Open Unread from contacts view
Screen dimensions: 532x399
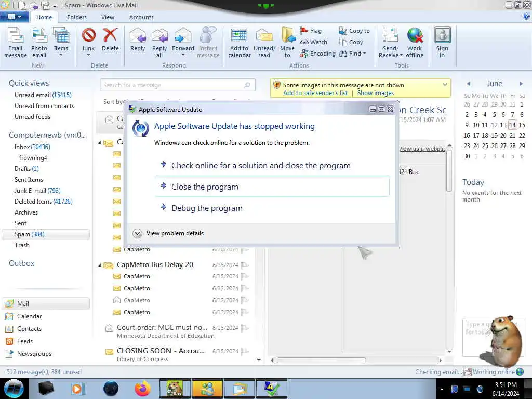click(x=44, y=106)
